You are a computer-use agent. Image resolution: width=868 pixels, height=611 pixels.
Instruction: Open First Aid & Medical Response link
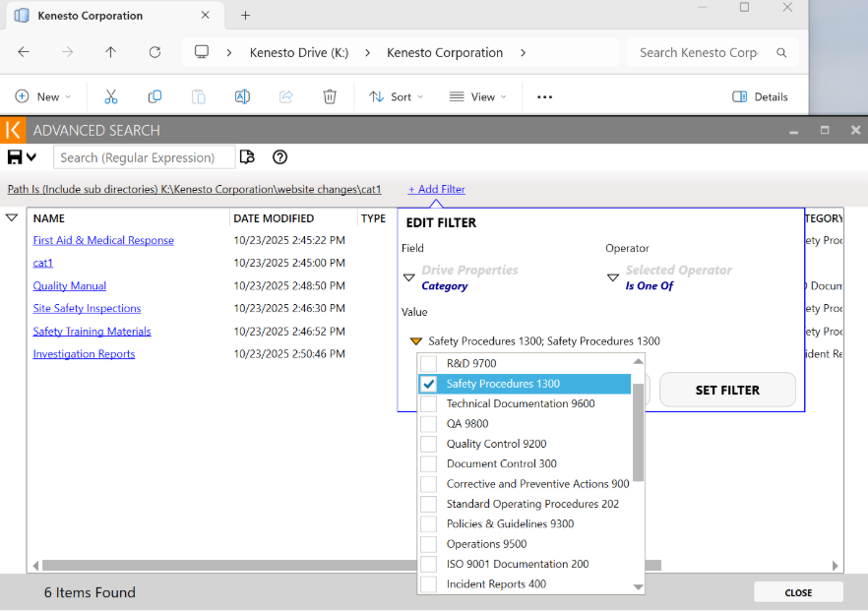pos(103,240)
